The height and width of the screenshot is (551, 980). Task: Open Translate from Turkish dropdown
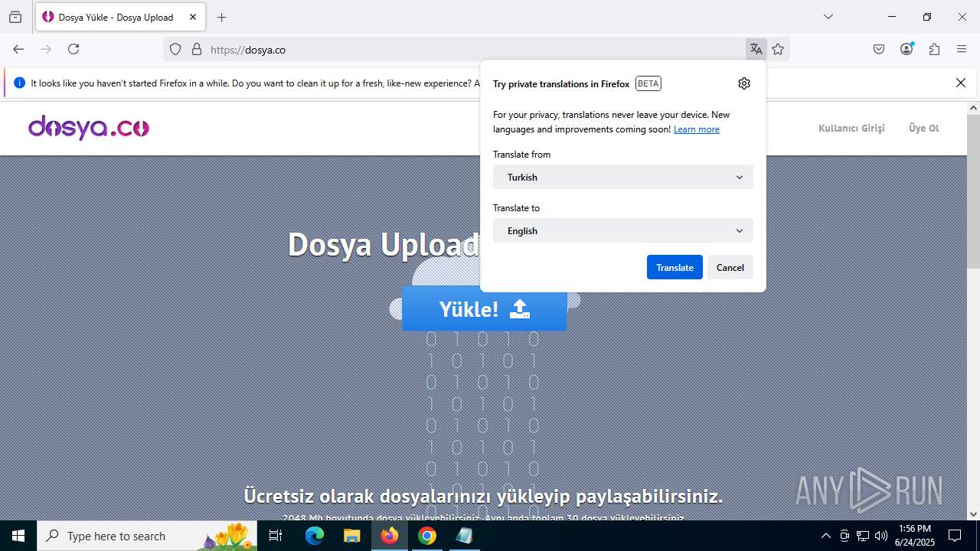tap(623, 177)
